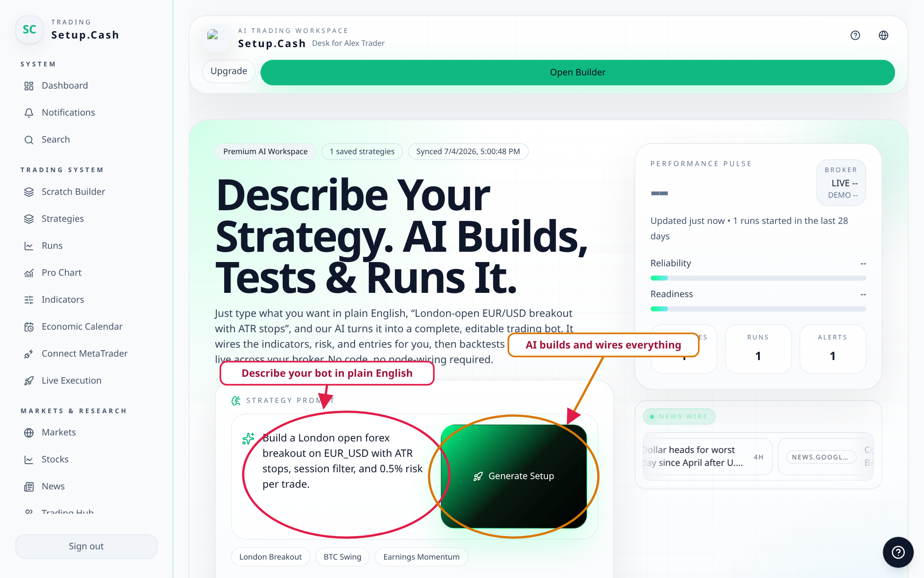This screenshot has height=578, width=924.
Task: Click the NEWS.GOOGL source tag
Action: coord(821,457)
